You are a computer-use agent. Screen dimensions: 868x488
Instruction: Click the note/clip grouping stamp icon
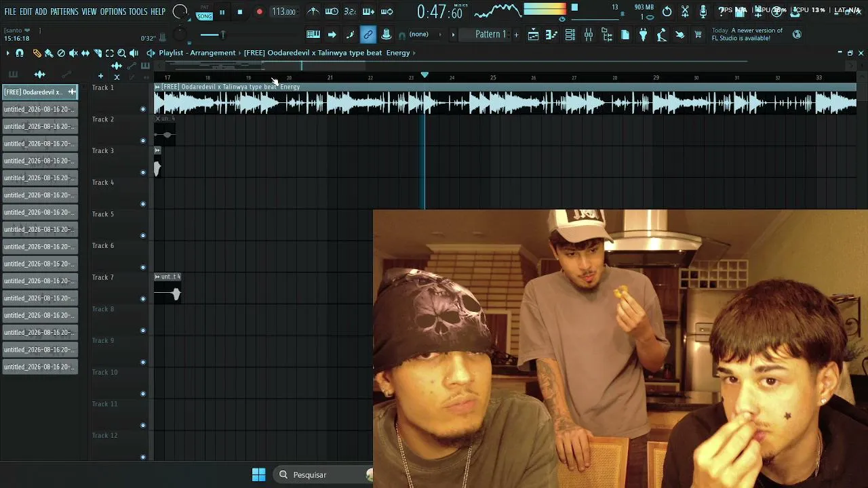(x=387, y=35)
